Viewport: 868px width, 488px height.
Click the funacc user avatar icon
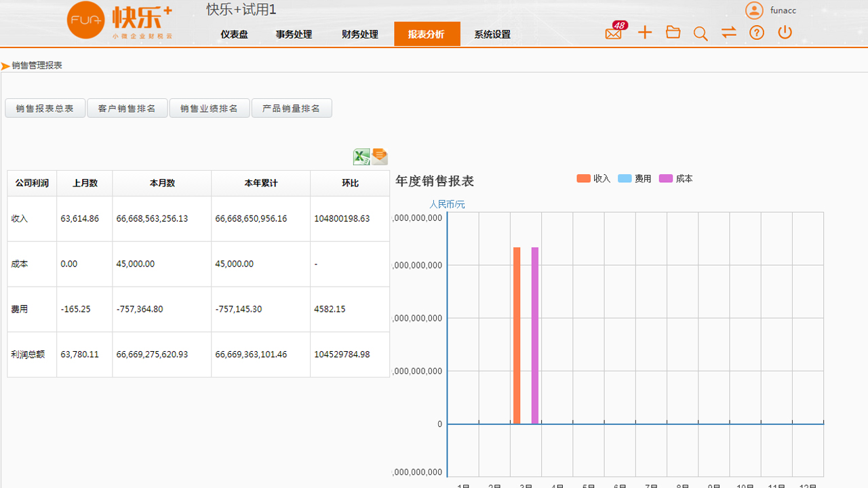pyautogui.click(x=754, y=10)
